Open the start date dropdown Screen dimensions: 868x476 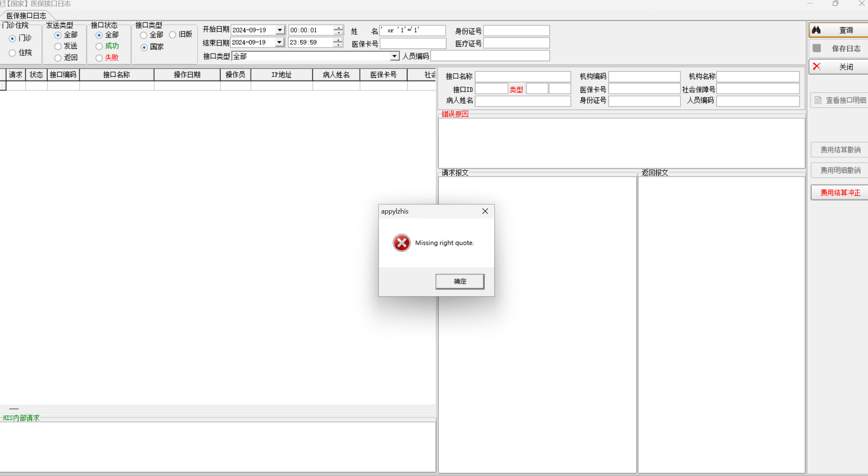point(280,30)
